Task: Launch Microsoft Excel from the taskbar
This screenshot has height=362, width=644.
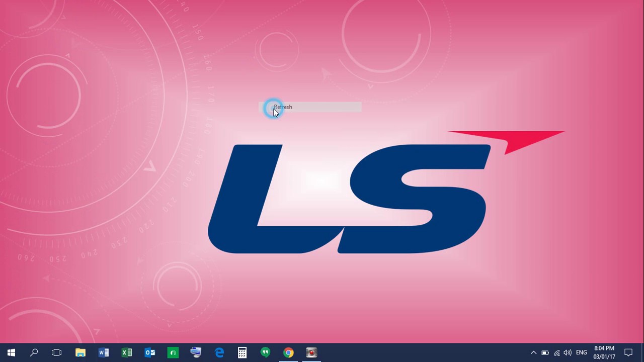Action: tap(127, 352)
